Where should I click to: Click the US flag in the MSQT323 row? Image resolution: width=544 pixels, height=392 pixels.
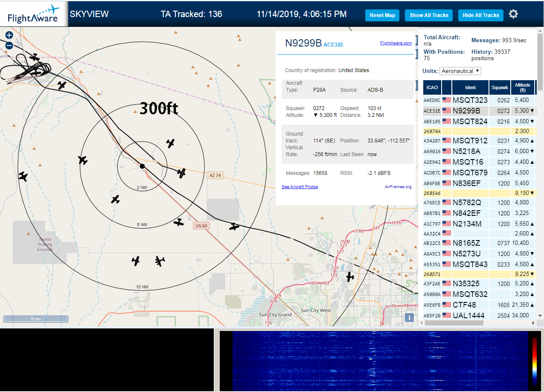[x=447, y=100]
